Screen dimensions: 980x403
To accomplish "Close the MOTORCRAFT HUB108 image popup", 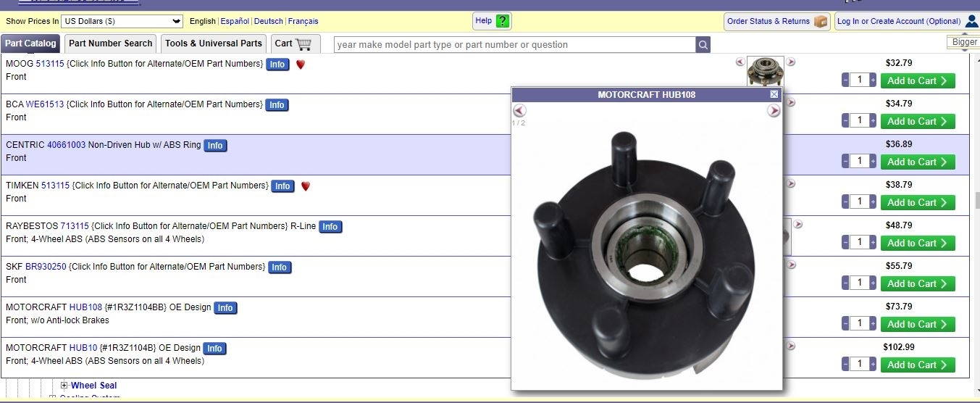I will click(774, 94).
